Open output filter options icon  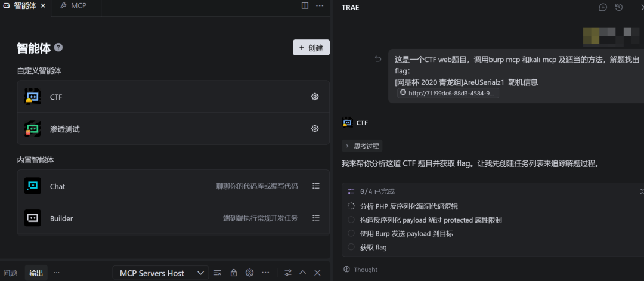click(288, 273)
